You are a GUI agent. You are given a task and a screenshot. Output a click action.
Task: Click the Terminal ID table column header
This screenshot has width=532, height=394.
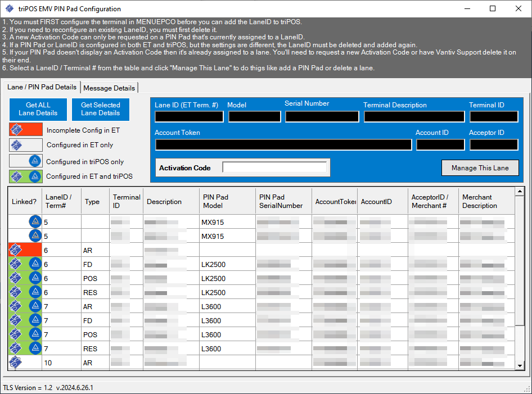coord(126,201)
